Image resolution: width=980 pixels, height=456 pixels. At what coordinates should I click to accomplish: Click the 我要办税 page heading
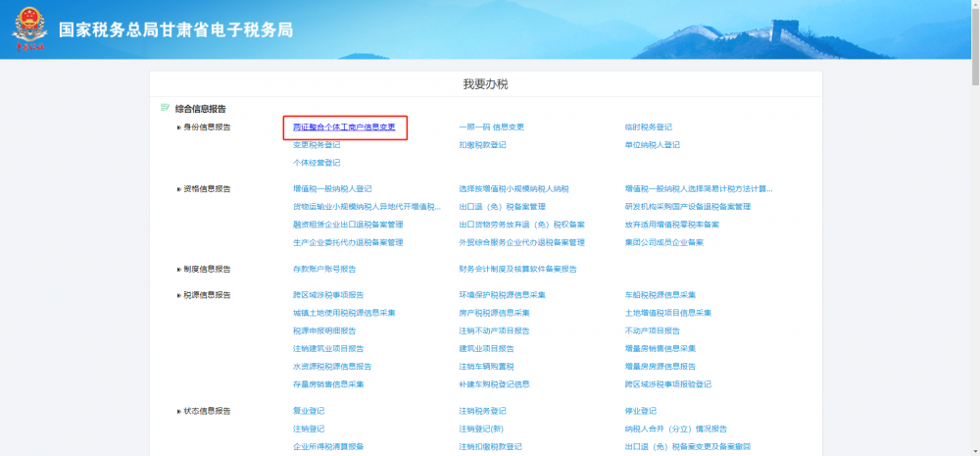tap(485, 84)
